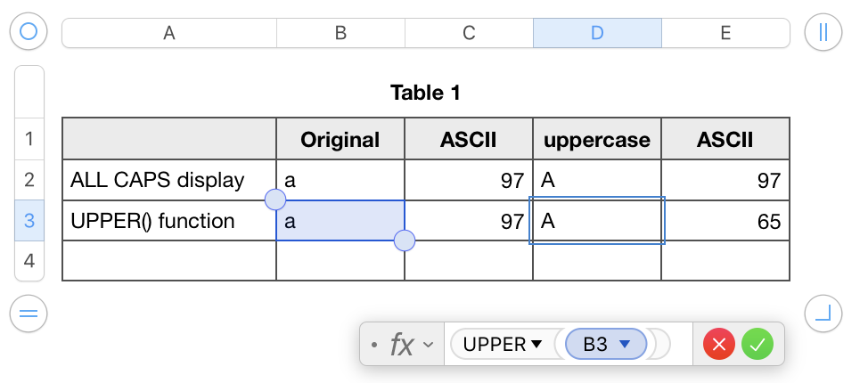Click the table select circle handle

point(29,33)
